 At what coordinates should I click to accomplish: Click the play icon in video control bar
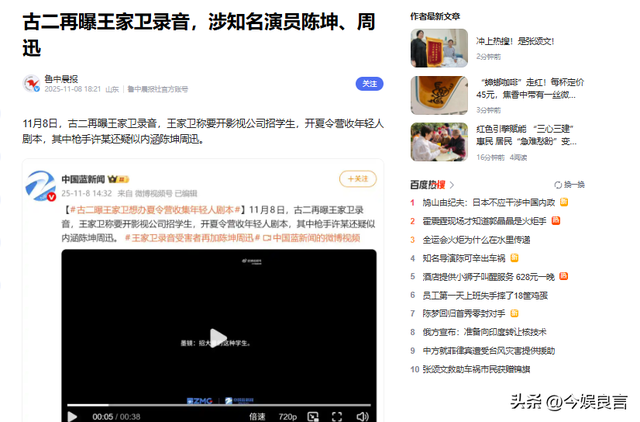72,416
